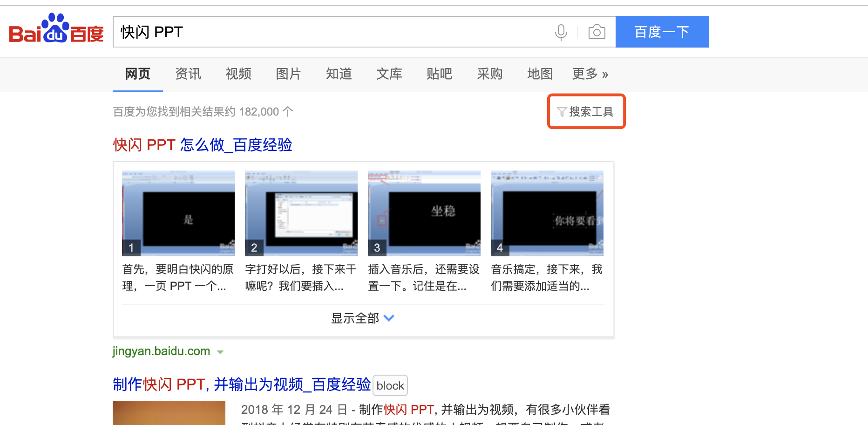
Task: Click the Baidu logo
Action: [56, 28]
